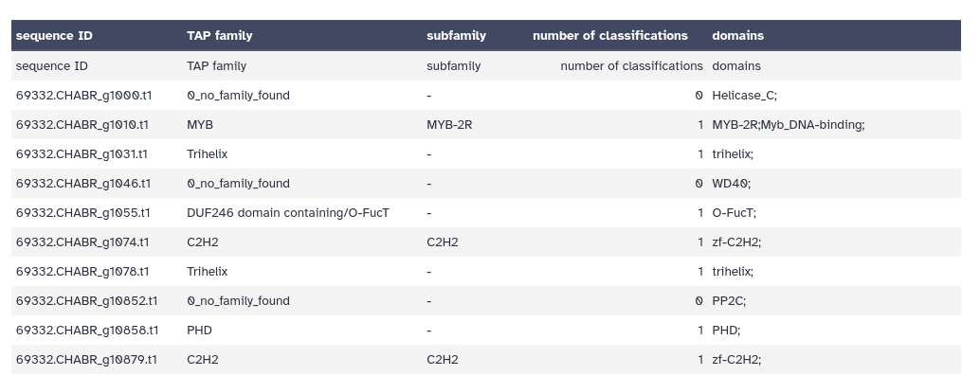The width and height of the screenshot is (980, 376).
Task: Select the 69332.CHABR_g1074.t1 row
Action: pyautogui.click(x=485, y=242)
